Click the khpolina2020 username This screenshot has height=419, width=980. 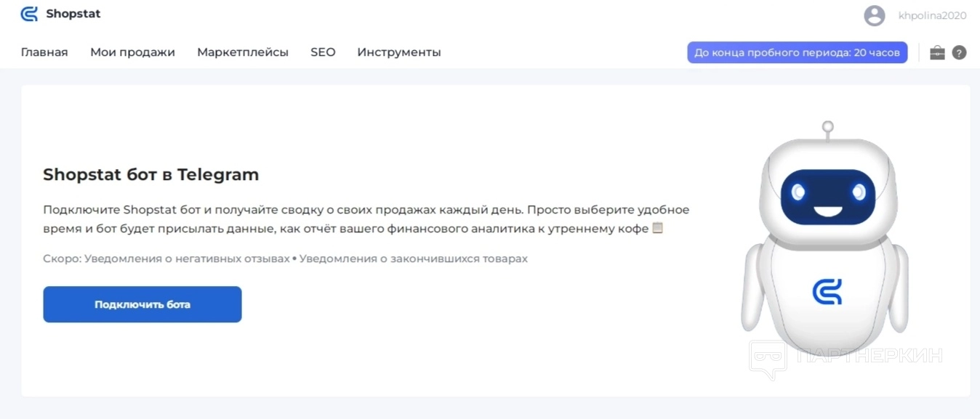coord(932,15)
